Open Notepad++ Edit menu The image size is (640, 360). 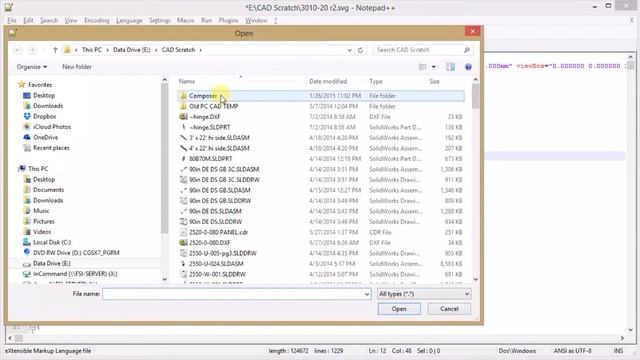click(x=28, y=20)
